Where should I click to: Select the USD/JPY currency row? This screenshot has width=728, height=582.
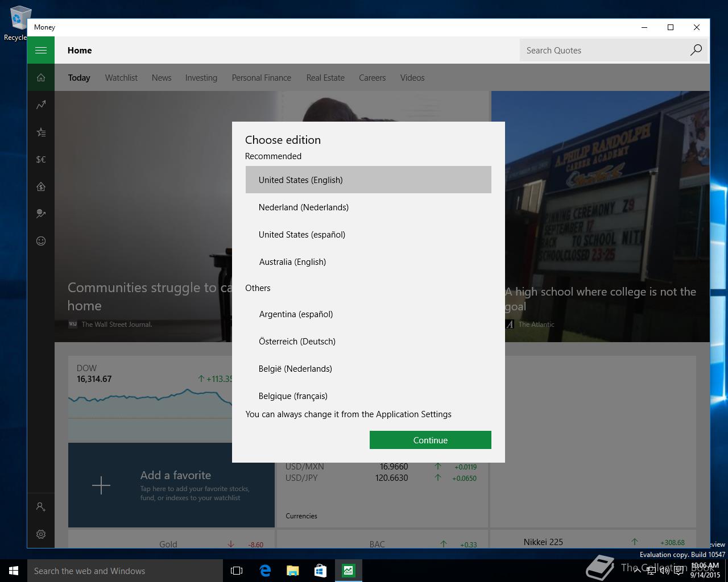click(381, 478)
